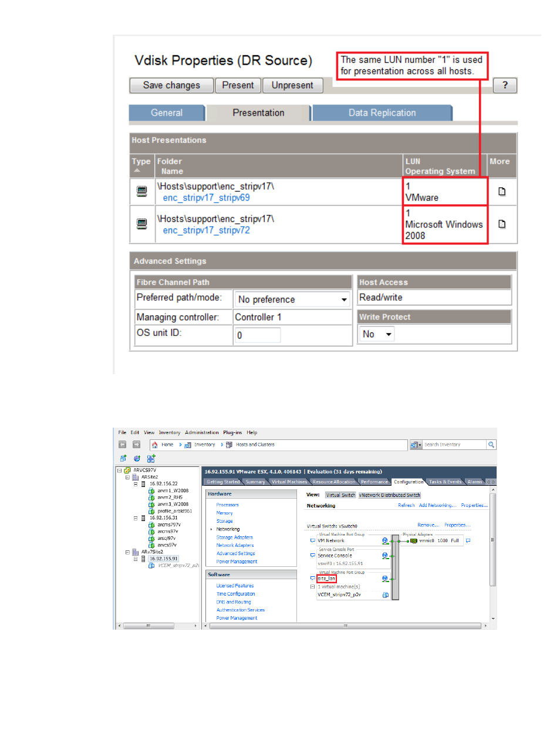Screen dimensions: 560x746
Task: Open the Preferred path/mode dropdown
Action: 292,300
